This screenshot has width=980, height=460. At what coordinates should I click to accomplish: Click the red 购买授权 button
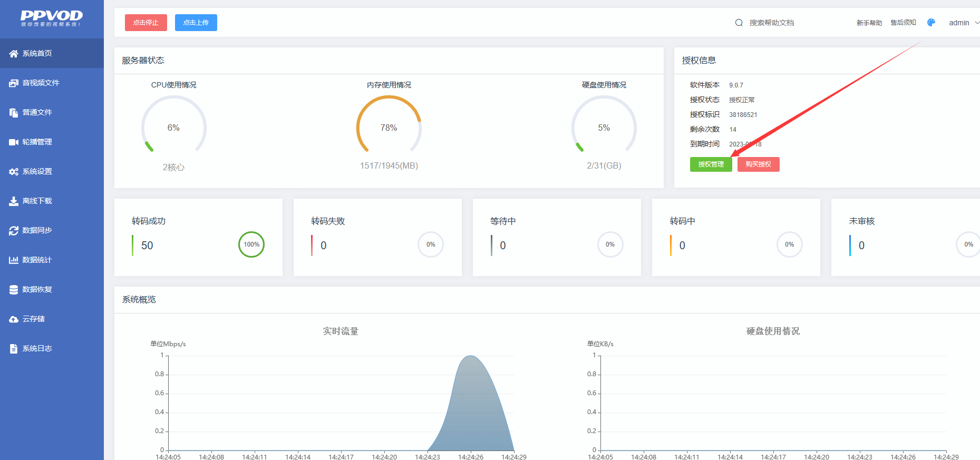pos(759,164)
